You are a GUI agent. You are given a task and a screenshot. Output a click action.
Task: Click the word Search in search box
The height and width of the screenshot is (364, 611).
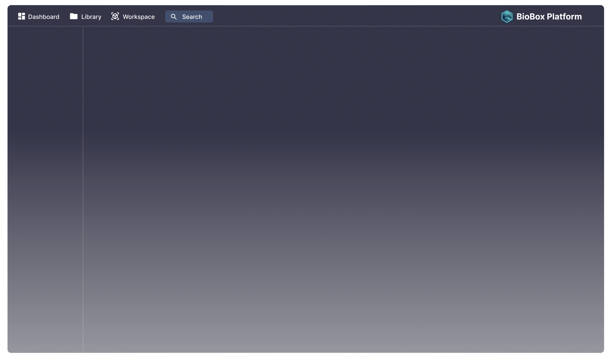point(192,17)
